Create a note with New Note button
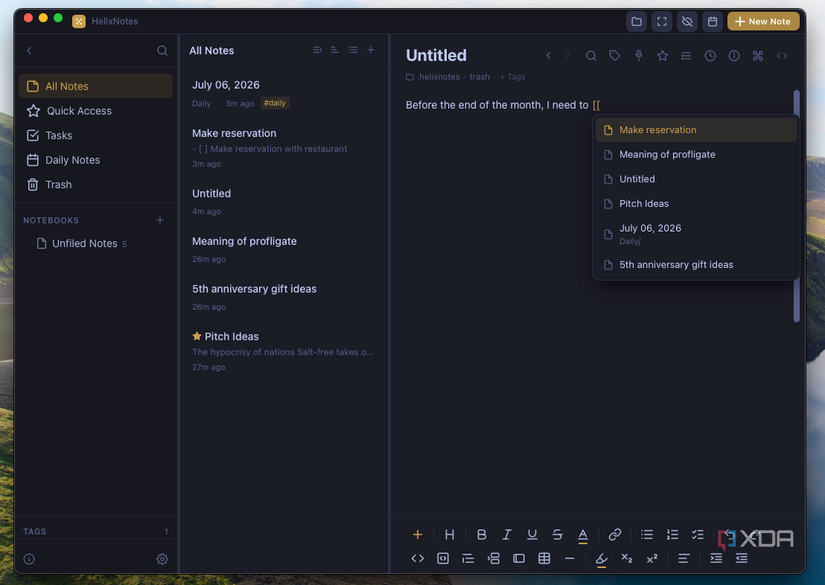Screen dimensions: 825x585 763,22
